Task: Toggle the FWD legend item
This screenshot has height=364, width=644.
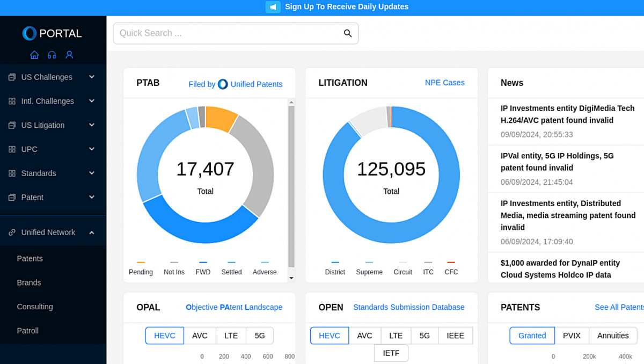Action: (203, 268)
